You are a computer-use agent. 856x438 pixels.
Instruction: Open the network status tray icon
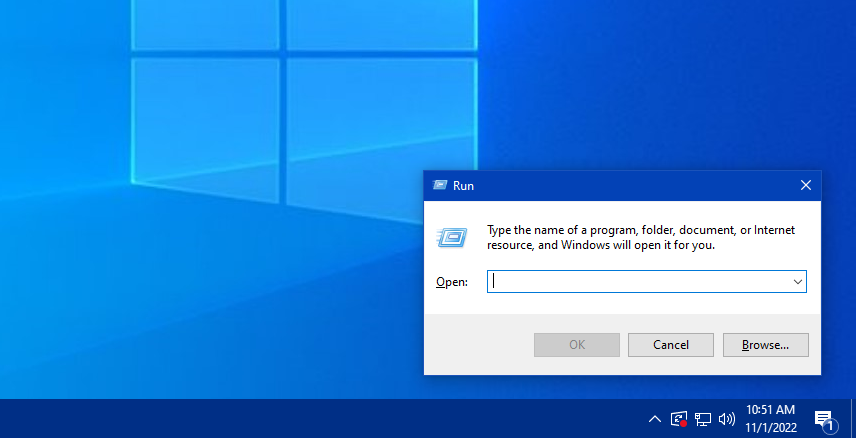click(x=703, y=419)
